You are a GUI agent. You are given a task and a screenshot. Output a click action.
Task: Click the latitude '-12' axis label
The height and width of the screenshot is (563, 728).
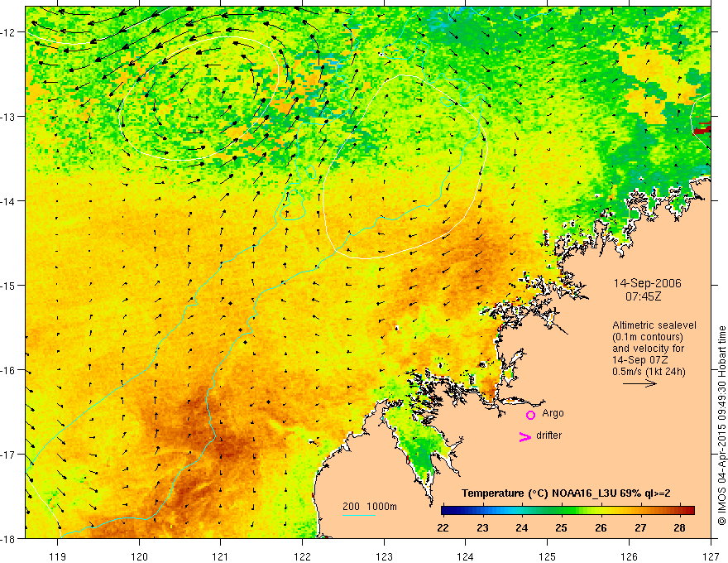[7, 32]
